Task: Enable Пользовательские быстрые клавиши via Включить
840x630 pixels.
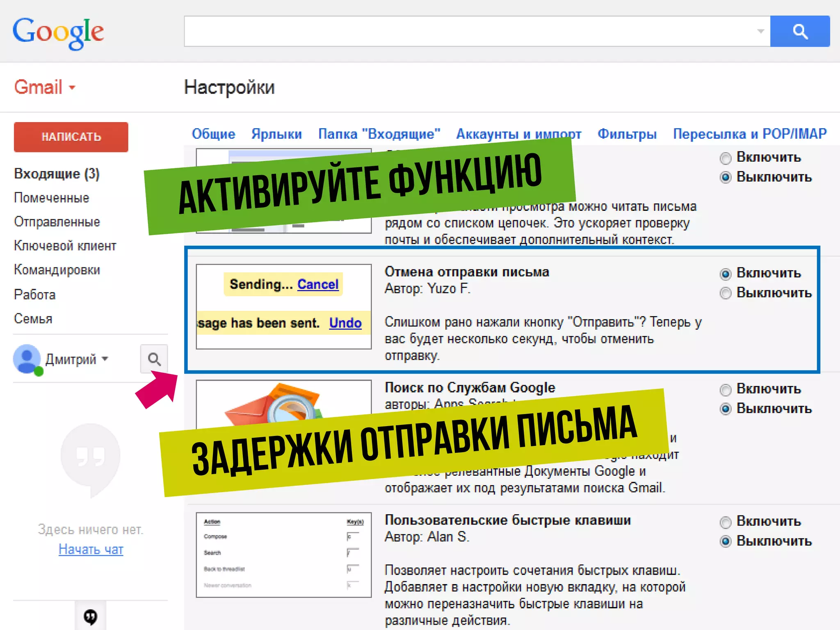Action: [726, 522]
